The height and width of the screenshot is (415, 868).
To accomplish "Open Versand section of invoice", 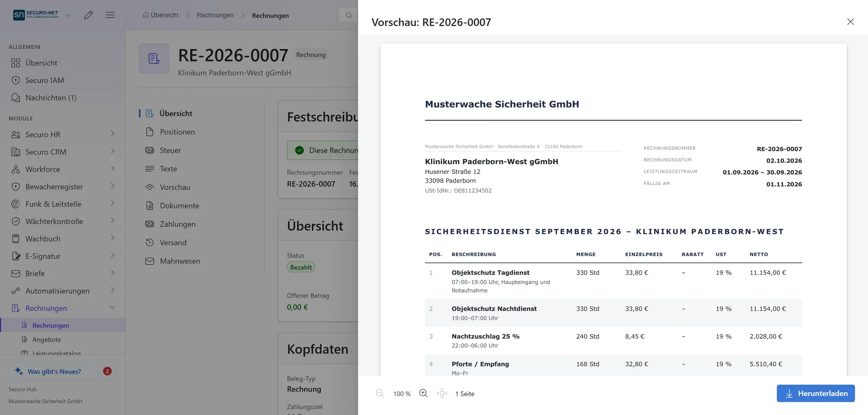I will 173,243.
